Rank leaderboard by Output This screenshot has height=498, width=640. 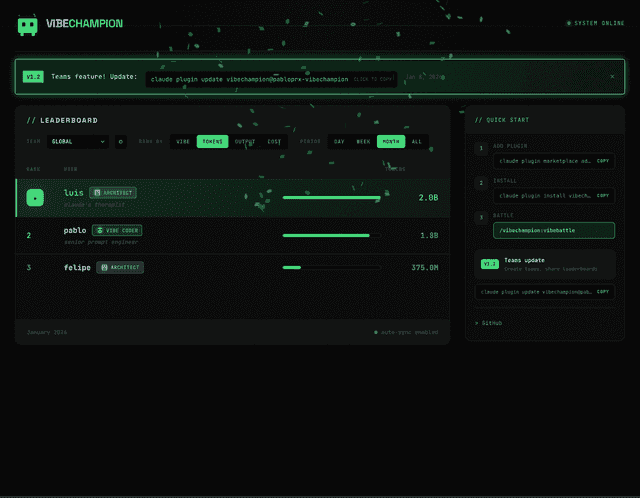click(x=245, y=142)
